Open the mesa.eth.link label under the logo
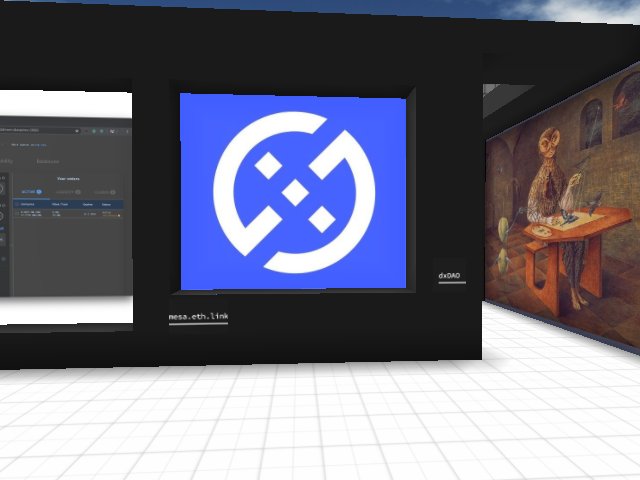Viewport: 640px width, 480px height. pos(198,317)
